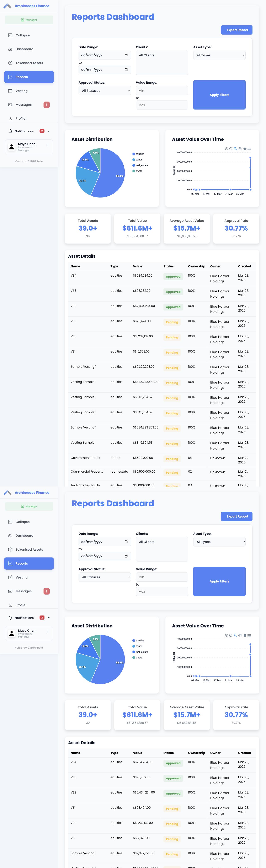Viewport: 266px width, 868px height.
Task: Select chart panning hand icon in lower copy
Action: click(240, 635)
